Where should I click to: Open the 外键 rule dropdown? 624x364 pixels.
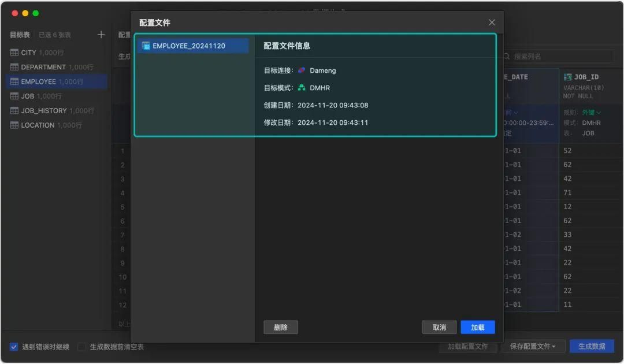point(592,113)
